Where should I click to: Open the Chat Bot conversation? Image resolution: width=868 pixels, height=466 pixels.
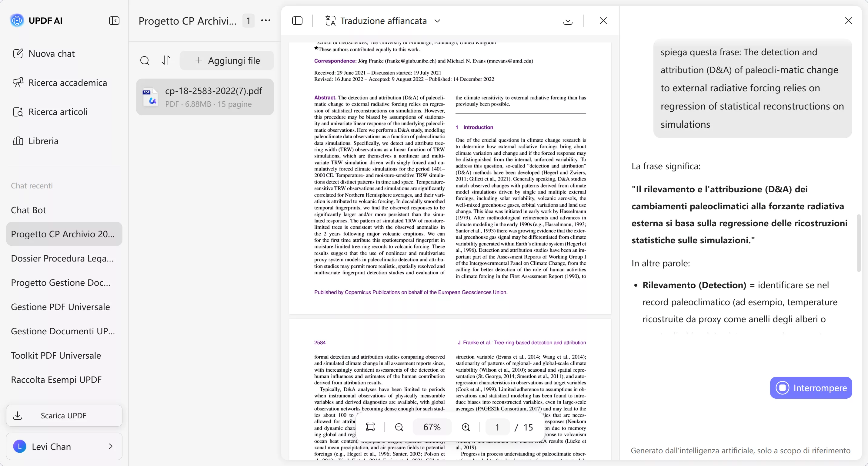(x=28, y=210)
